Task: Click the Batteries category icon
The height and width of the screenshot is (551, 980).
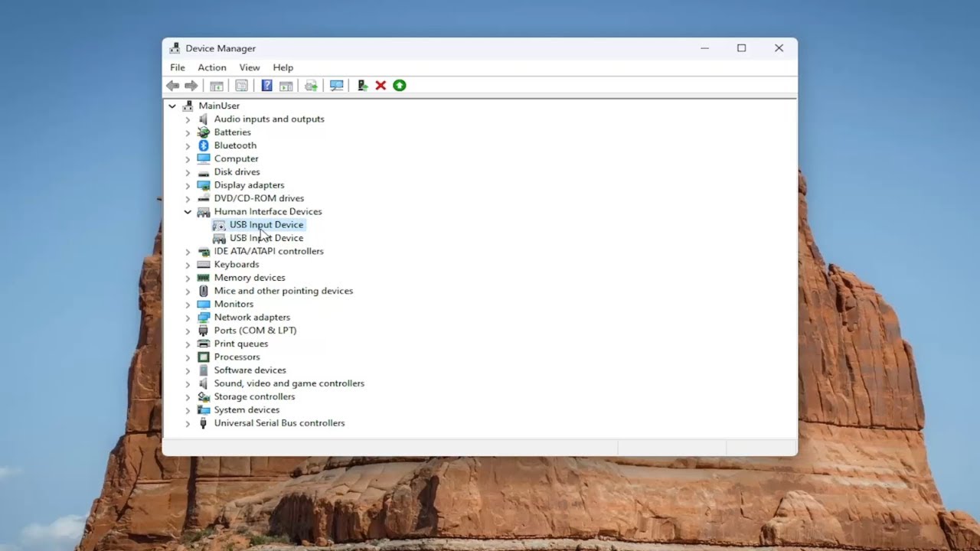Action: (204, 132)
